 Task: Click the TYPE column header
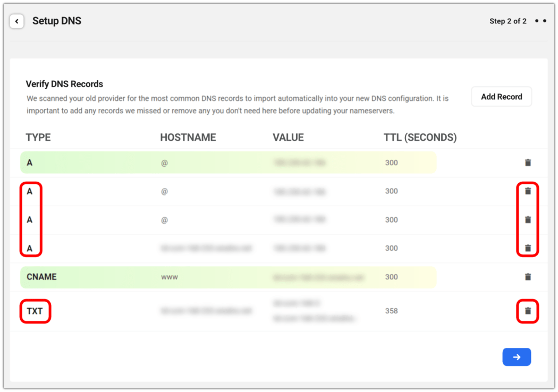coord(38,137)
